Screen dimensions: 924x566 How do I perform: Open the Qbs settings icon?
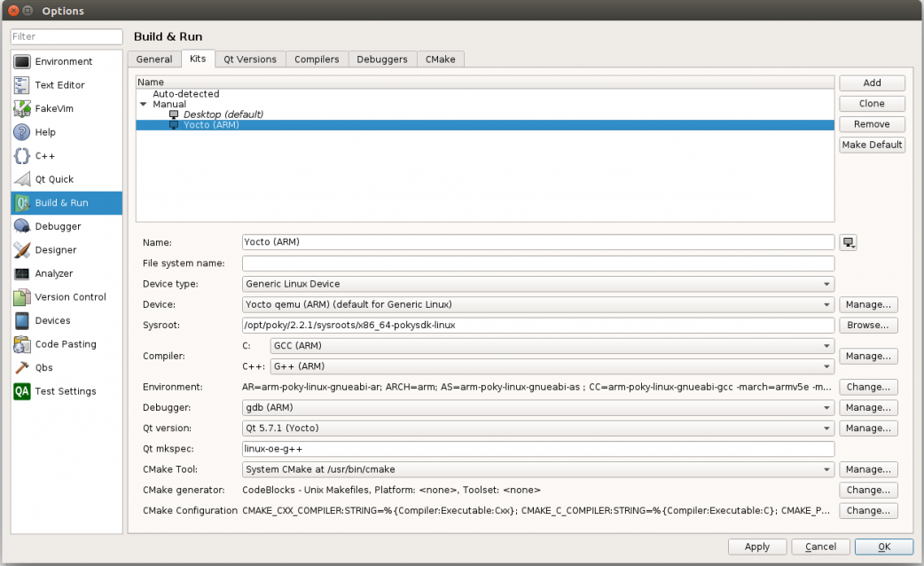point(22,368)
